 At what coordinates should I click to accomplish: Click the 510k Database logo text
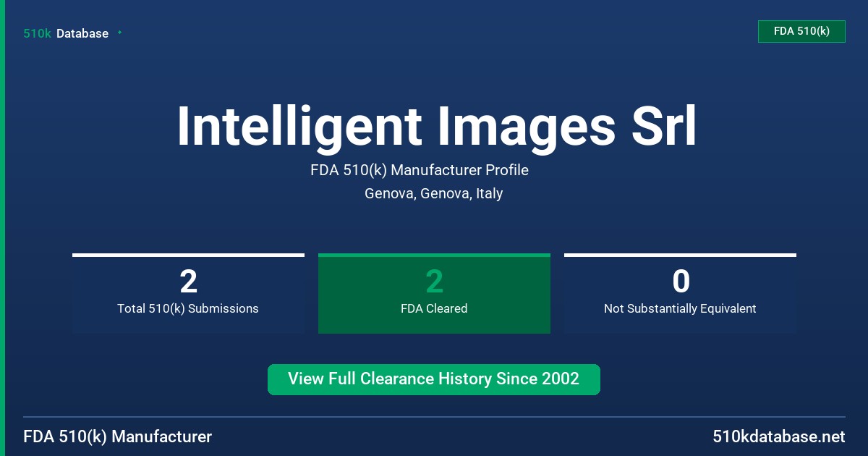tap(66, 33)
